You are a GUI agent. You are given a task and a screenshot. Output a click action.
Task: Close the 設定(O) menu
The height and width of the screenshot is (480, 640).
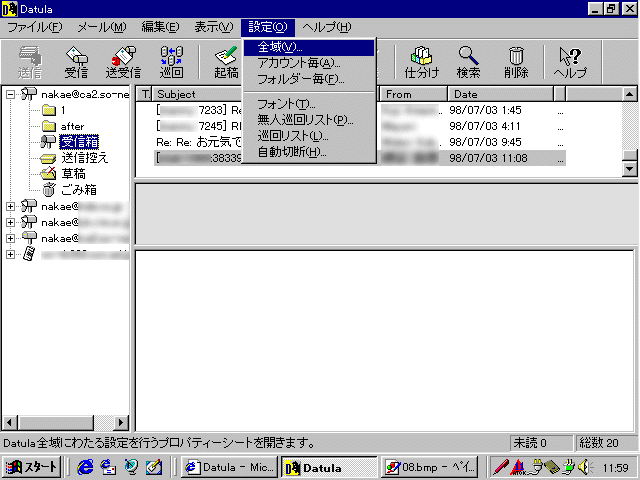[268, 27]
